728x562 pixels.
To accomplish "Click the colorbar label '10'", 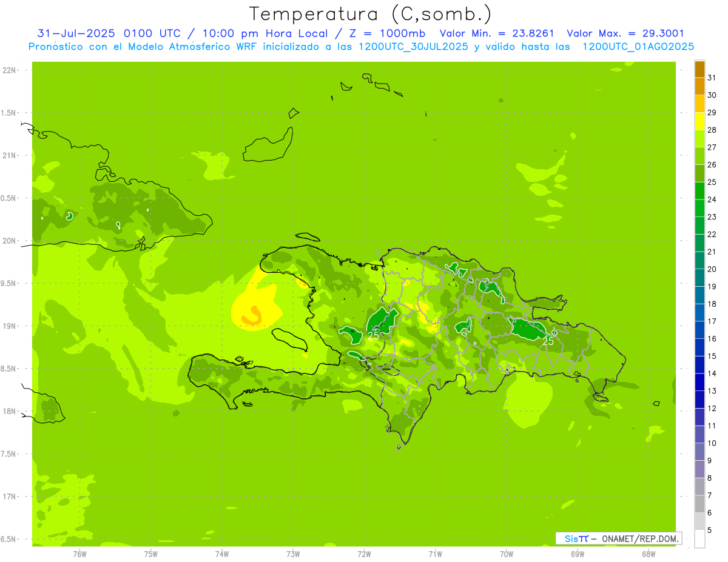I will click(712, 443).
